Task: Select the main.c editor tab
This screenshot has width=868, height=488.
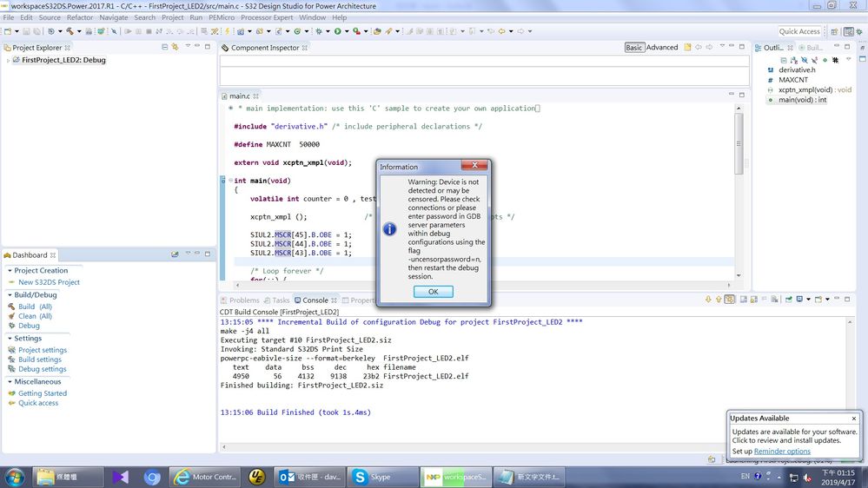Action: click(240, 96)
